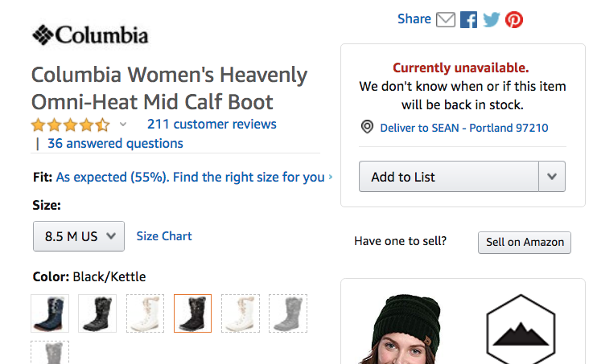Screen dimensions: 593x364
Task: Share on Pinterest
Action: point(514,19)
